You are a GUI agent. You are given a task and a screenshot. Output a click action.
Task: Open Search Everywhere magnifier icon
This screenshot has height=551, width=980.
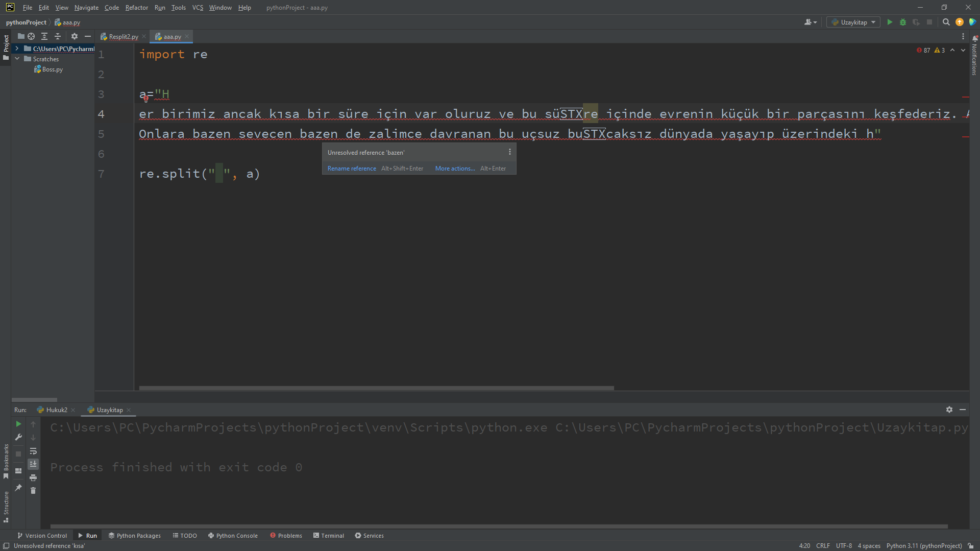coord(946,22)
